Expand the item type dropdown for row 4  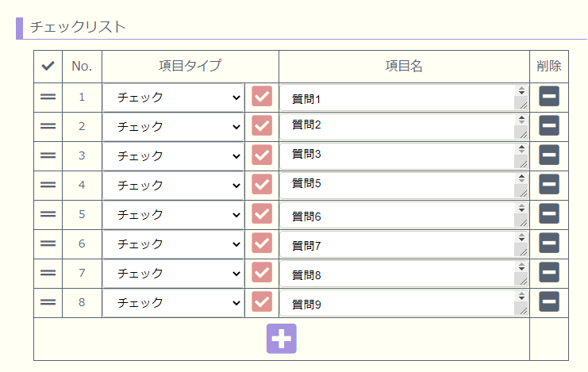pyautogui.click(x=174, y=186)
